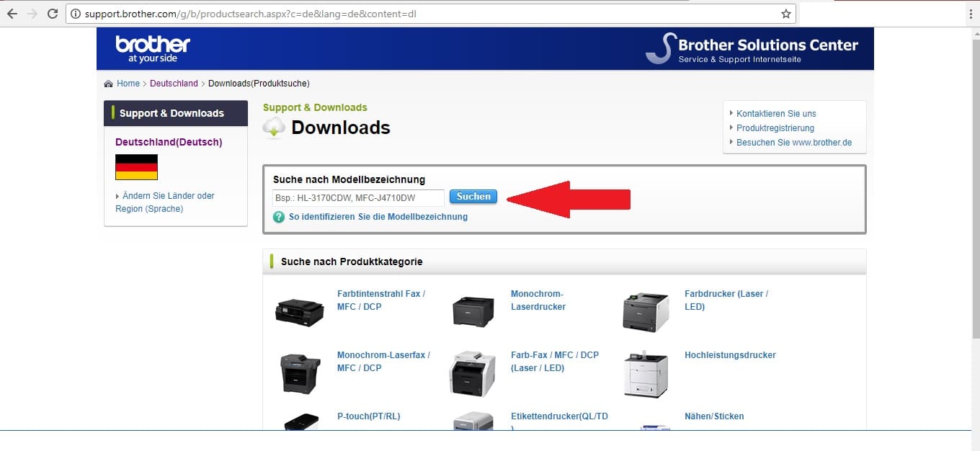Open the Monochrom-Laserdrucker printer image
Screen dimensions: 980x451
[473, 311]
